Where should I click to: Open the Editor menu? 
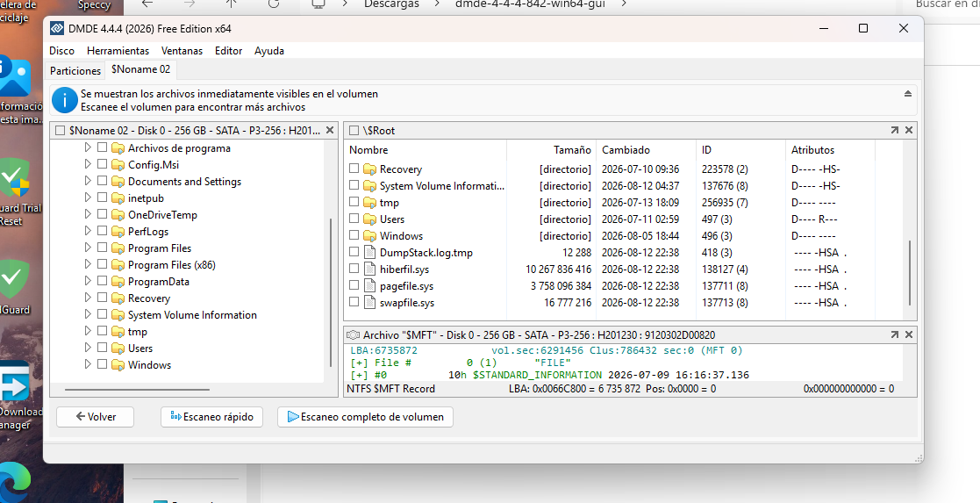229,51
